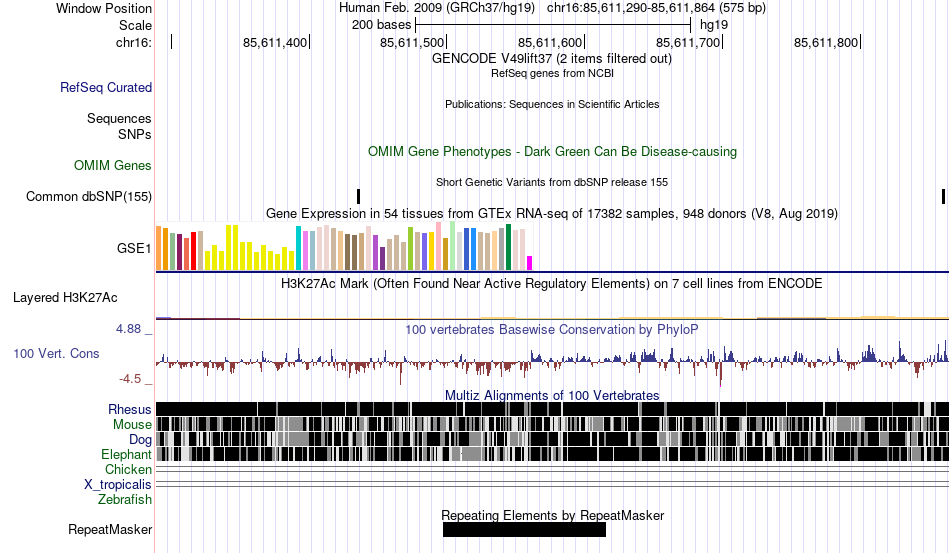Open the 100 Vert. Cons track label
Screen dimensions: 950x553
(56, 353)
